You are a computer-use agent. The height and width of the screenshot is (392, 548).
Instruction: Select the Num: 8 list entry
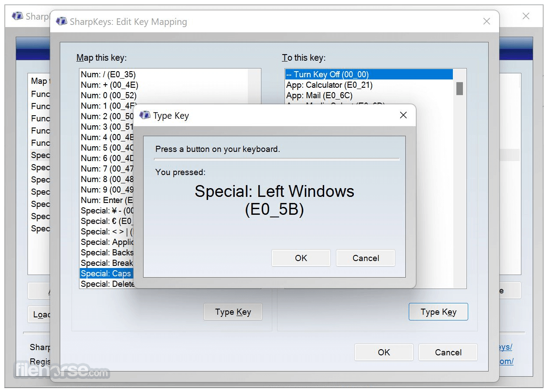pos(107,179)
